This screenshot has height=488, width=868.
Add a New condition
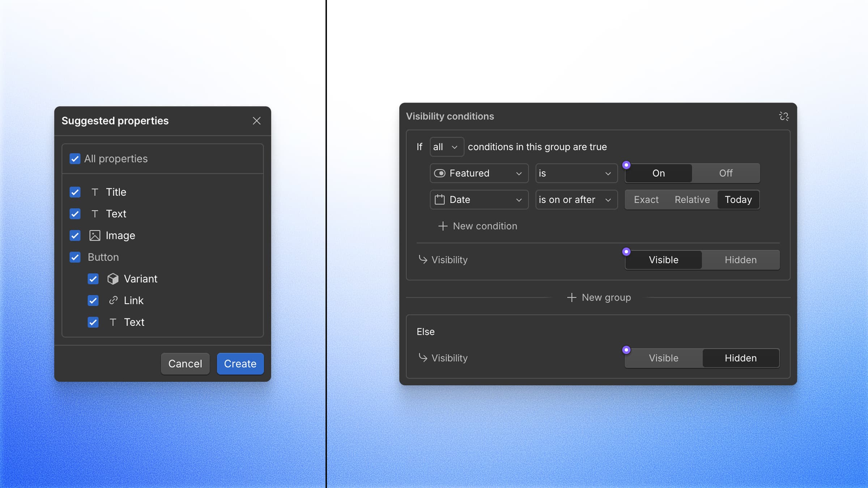(478, 226)
